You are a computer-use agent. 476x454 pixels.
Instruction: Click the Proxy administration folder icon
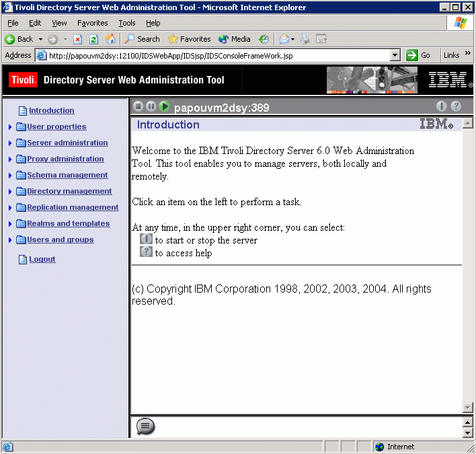(21, 159)
